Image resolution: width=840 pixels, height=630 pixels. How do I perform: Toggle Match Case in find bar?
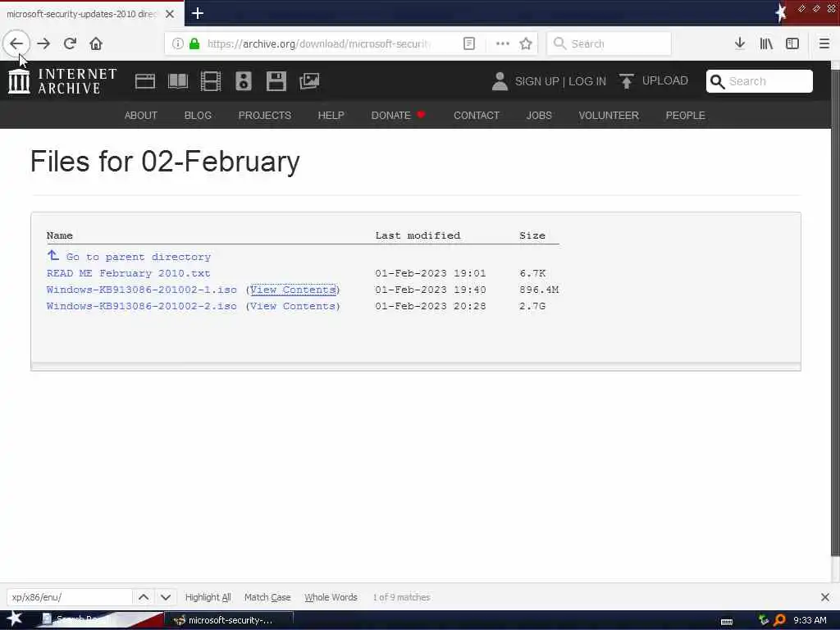[267, 597]
